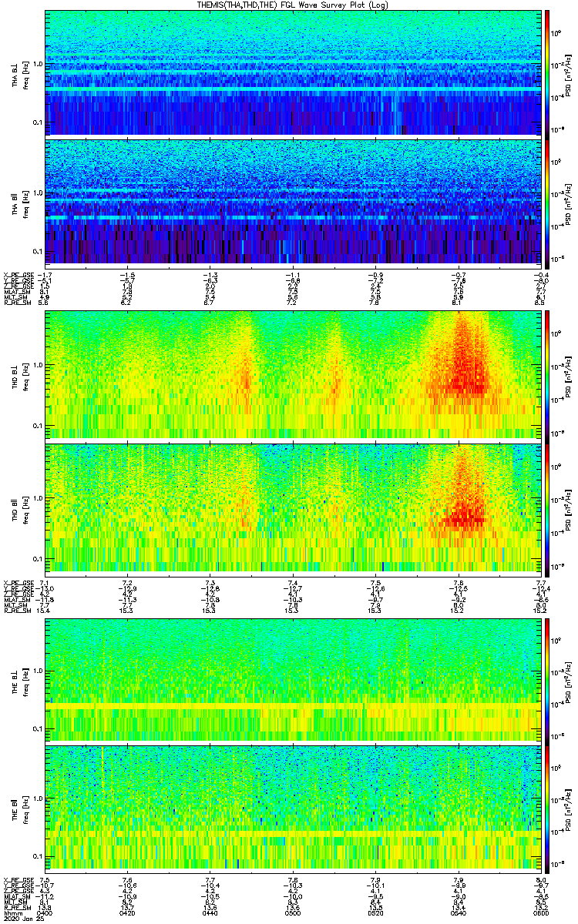Click the 0420 time tick label
578x924 pixels.
(127, 913)
